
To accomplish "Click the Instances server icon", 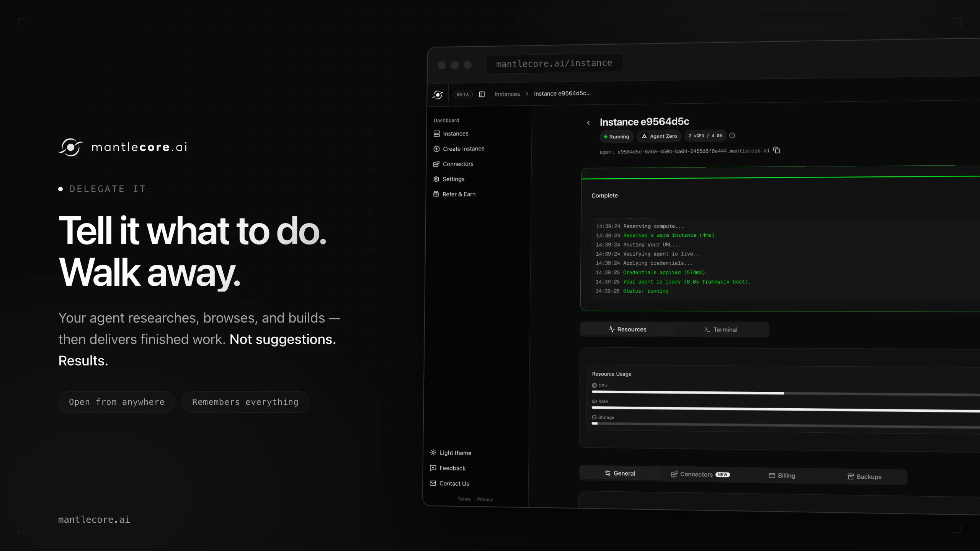I will (x=436, y=134).
